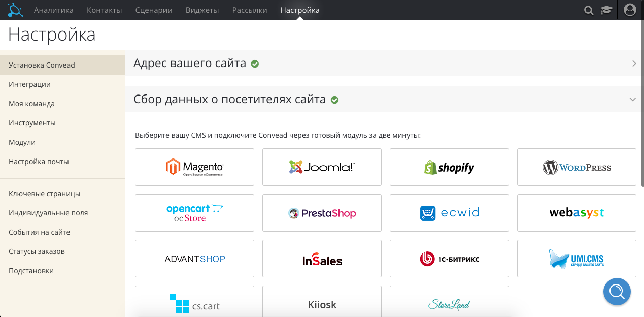This screenshot has width=644, height=317.
Task: Open Индивидуальные поля in sidebar
Action: [62, 213]
